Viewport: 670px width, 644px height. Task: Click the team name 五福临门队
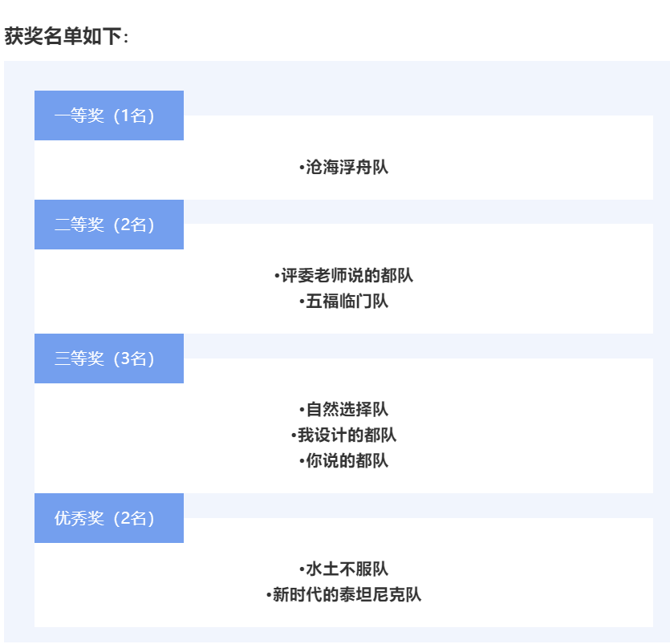pyautogui.click(x=347, y=302)
